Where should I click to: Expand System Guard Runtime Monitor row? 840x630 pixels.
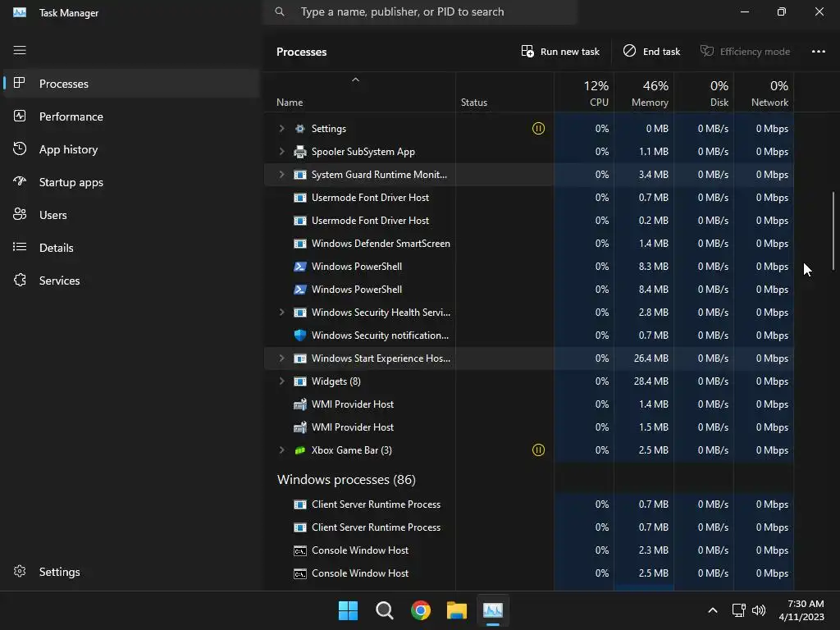281,175
